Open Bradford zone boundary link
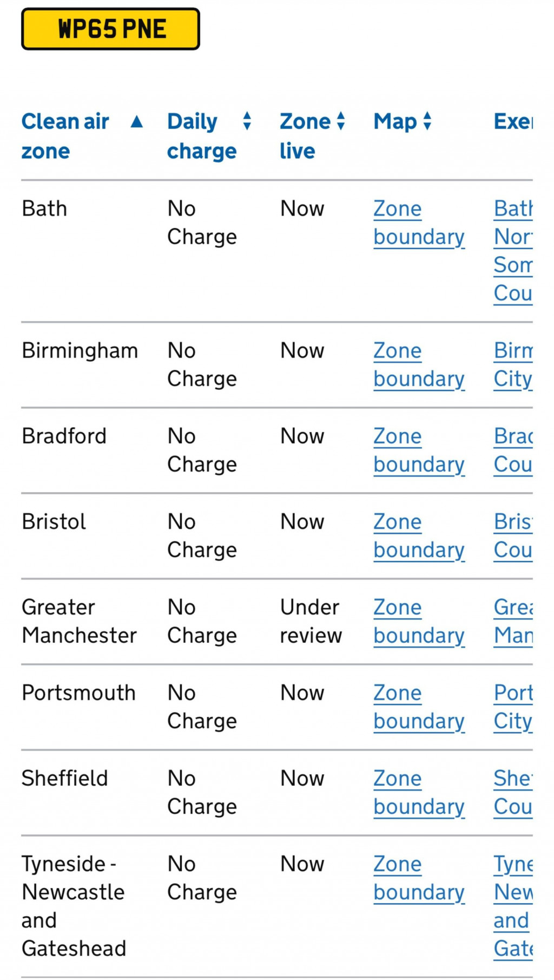Viewport: 554px width, 980px height. 419,450
